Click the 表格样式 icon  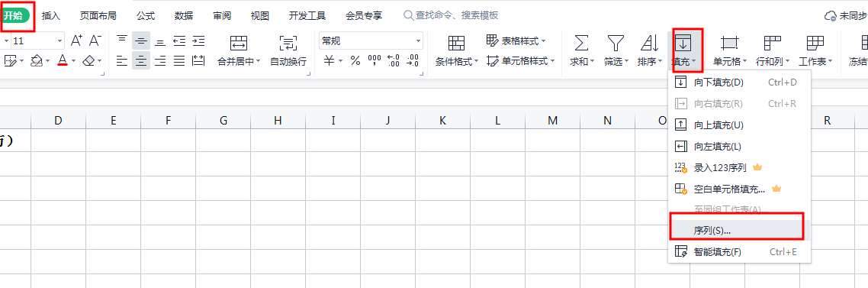pyautogui.click(x=492, y=40)
